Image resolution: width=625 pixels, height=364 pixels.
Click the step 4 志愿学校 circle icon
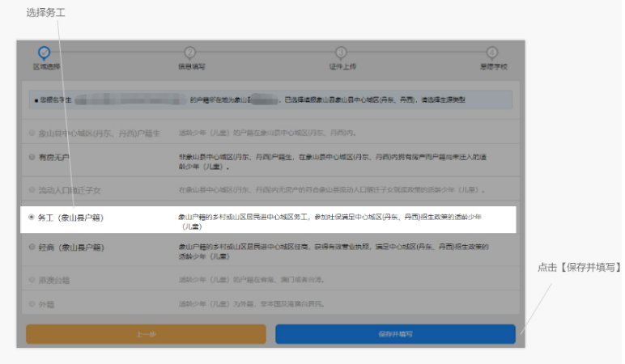pyautogui.click(x=492, y=53)
